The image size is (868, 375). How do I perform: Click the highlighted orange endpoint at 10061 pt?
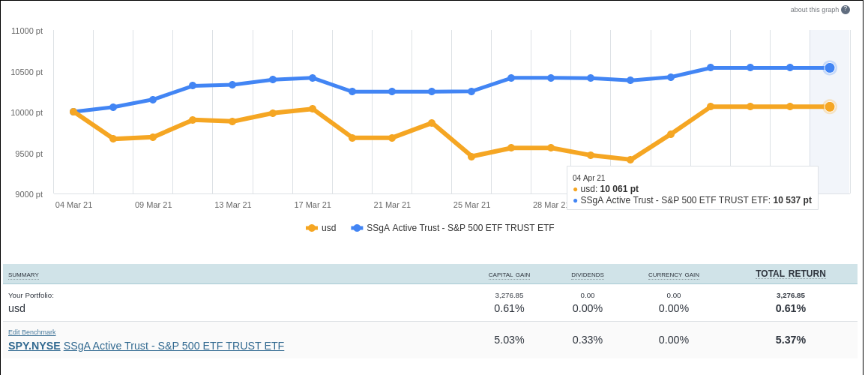830,106
